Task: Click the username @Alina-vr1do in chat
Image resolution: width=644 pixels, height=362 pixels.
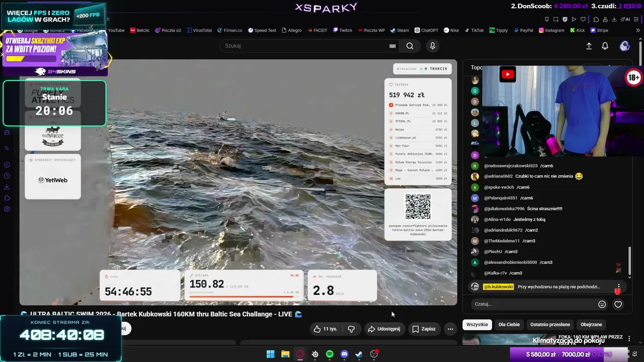Action: [497, 219]
